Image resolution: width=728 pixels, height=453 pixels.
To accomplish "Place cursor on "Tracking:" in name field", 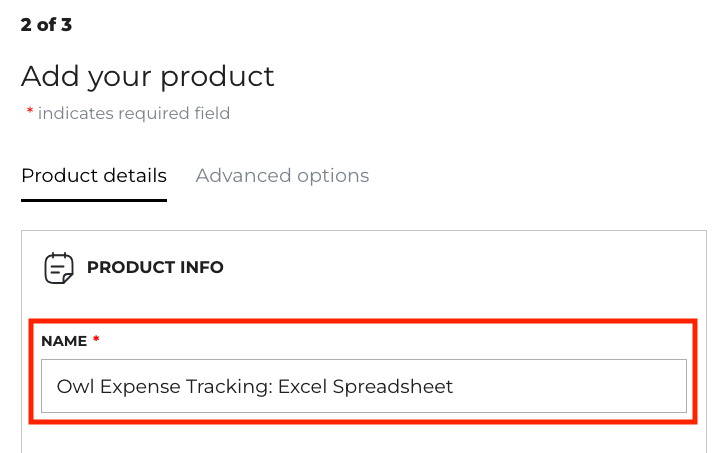I will pos(220,386).
